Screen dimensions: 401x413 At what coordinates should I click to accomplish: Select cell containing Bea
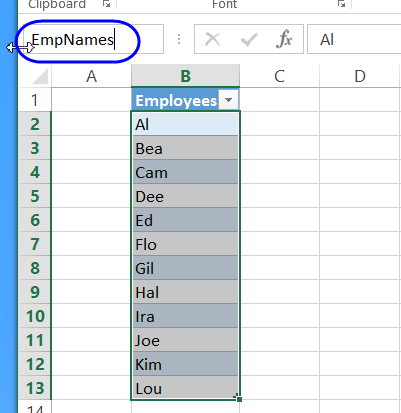coord(185,148)
